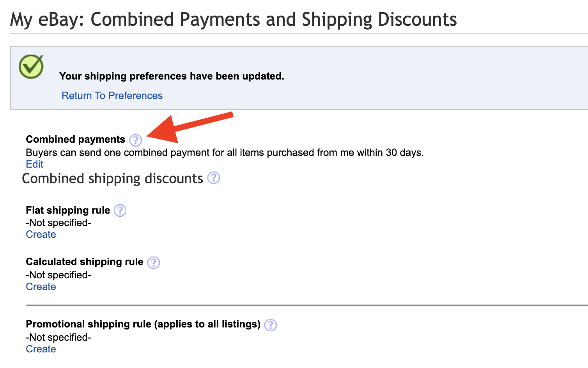Follow the Return To Preferences link
This screenshot has width=588, height=368.
coord(112,96)
